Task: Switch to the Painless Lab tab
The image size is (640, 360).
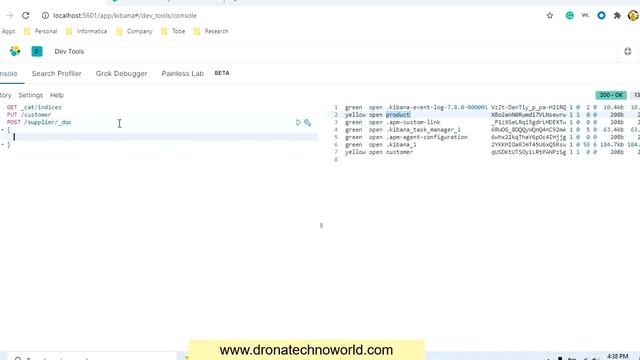Action: click(182, 73)
